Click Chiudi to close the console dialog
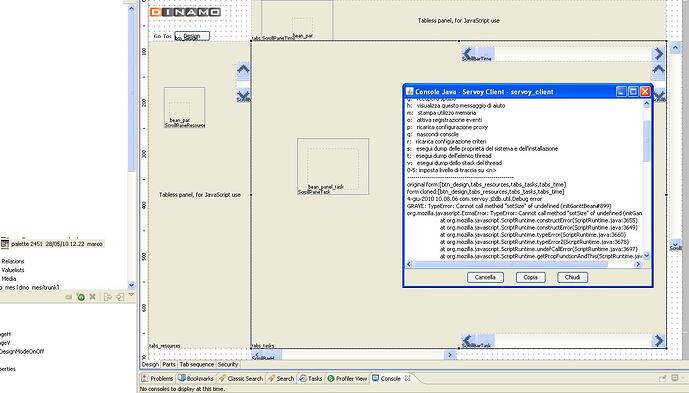689x393 pixels. click(x=572, y=277)
